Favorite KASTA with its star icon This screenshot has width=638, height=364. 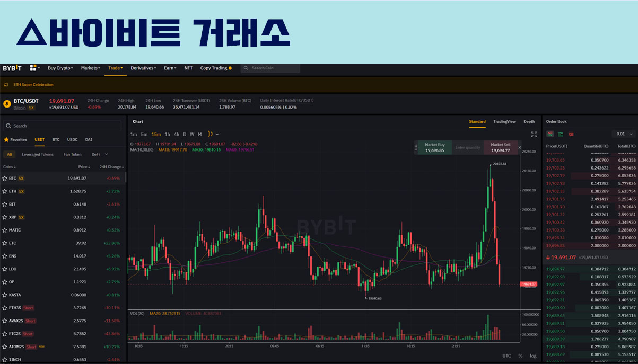(x=5, y=295)
